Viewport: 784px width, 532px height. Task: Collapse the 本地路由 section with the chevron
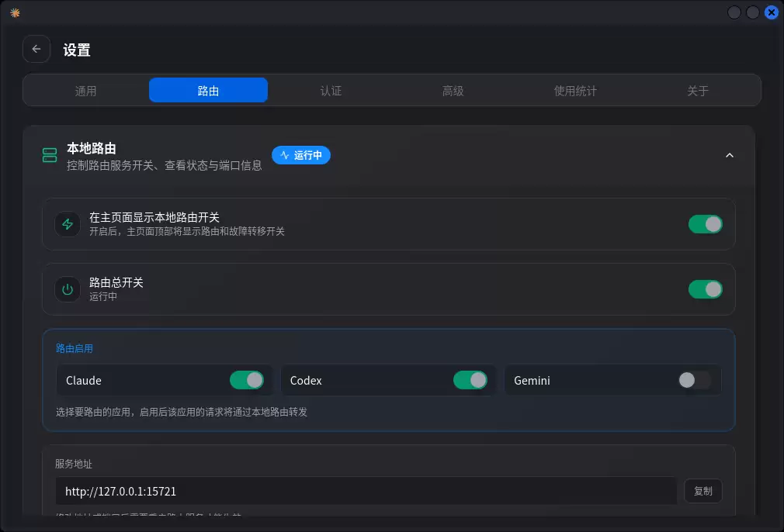730,155
